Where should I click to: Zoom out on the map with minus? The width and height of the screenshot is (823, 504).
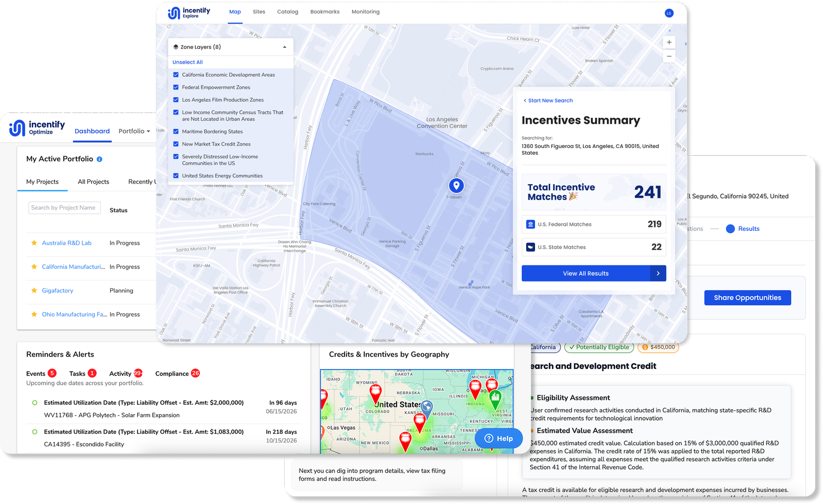[669, 56]
